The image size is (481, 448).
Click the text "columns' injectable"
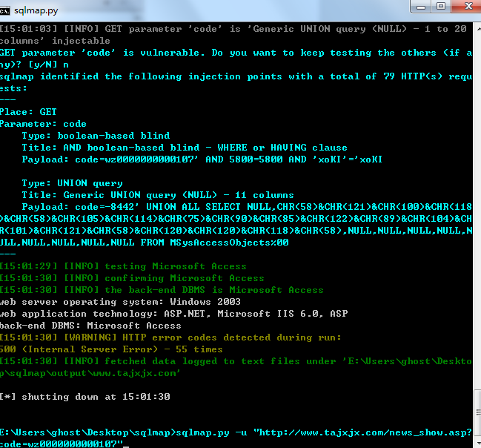(x=55, y=41)
